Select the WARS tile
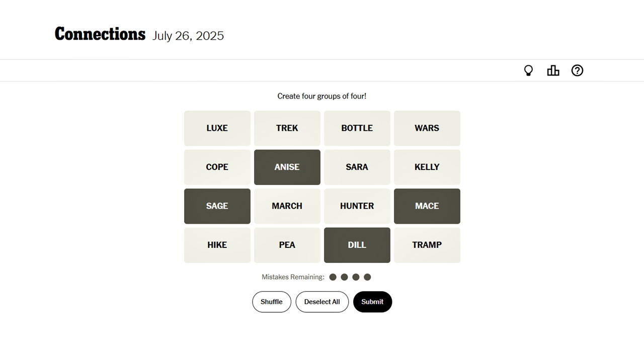The width and height of the screenshot is (644, 362). pos(427,128)
